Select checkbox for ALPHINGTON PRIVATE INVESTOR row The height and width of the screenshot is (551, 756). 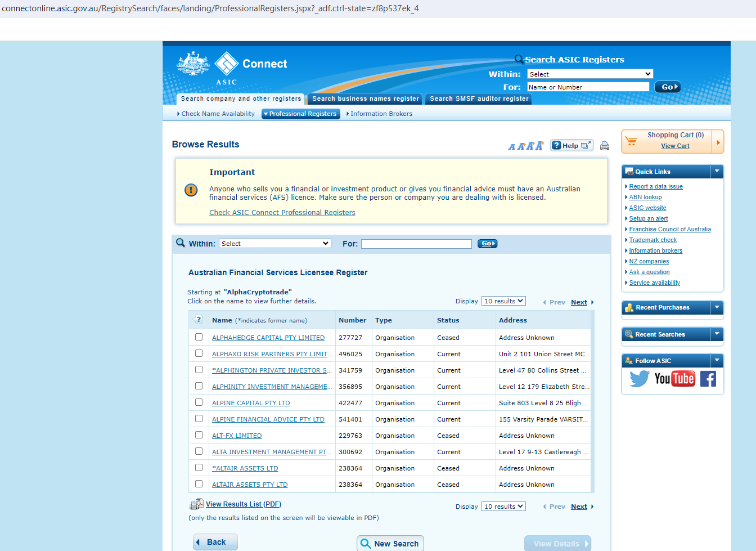click(199, 370)
